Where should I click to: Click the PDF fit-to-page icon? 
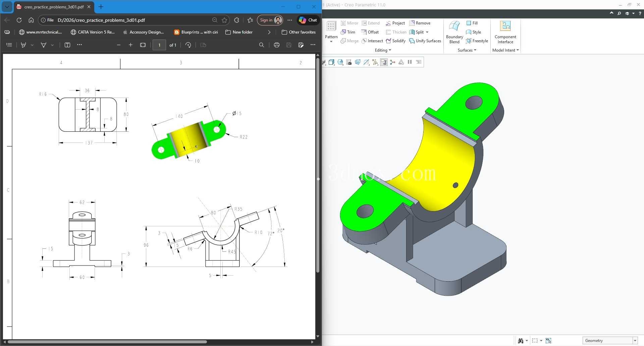pyautogui.click(x=143, y=45)
